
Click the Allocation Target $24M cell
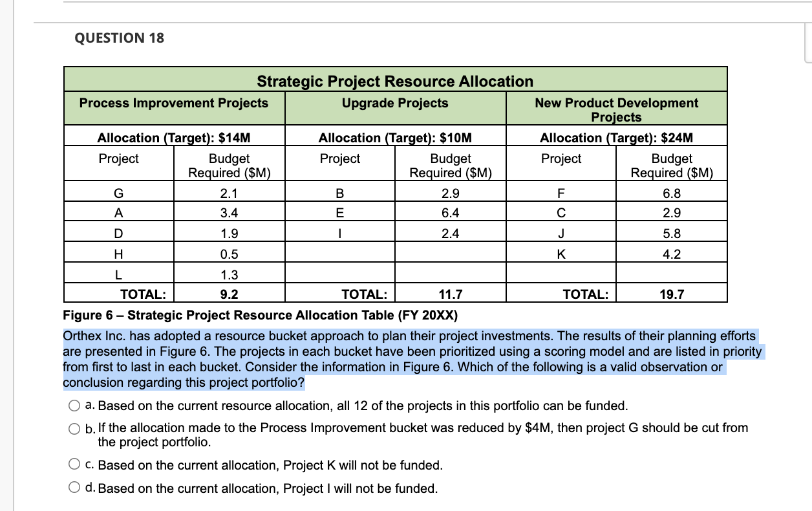point(615,138)
